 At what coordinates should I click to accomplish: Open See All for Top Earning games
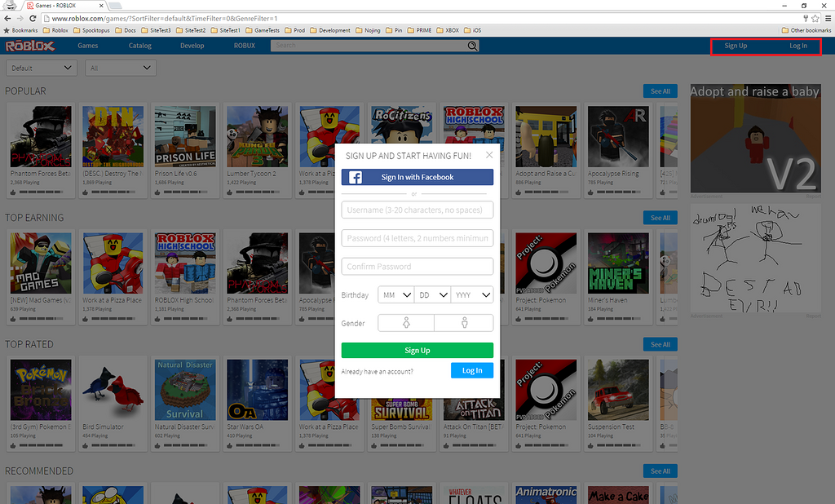click(660, 217)
